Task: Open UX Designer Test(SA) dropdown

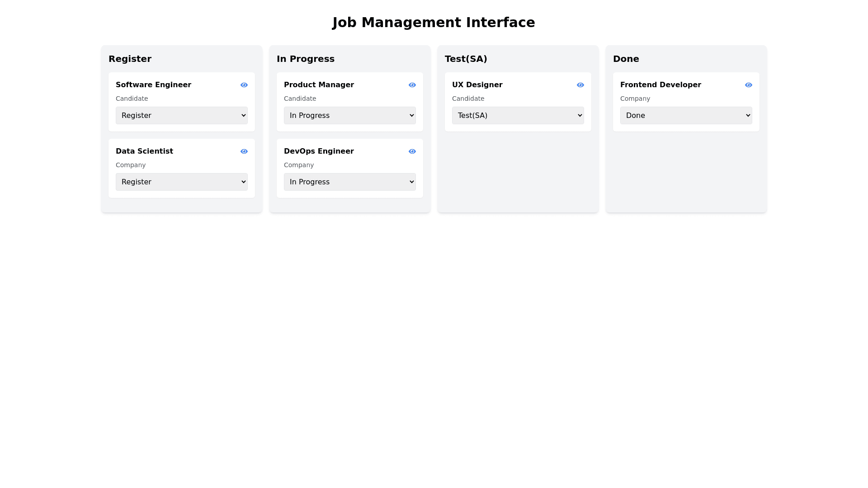Action: coord(518,115)
